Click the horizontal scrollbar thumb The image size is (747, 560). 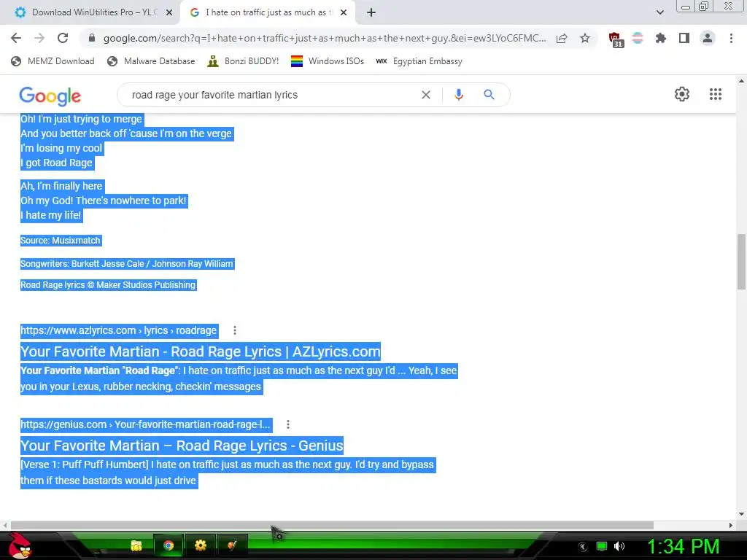coord(332,525)
